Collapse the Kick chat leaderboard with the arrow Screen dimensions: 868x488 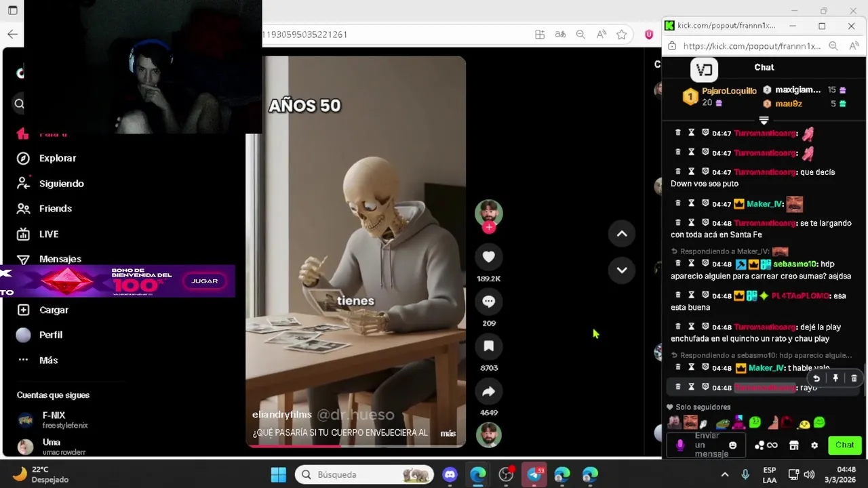764,120
